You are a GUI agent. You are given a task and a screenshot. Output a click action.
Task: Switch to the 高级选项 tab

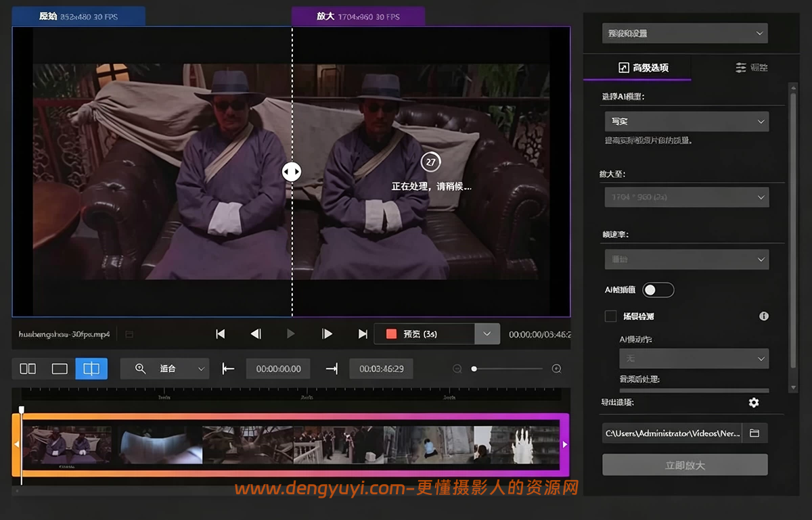(x=637, y=68)
